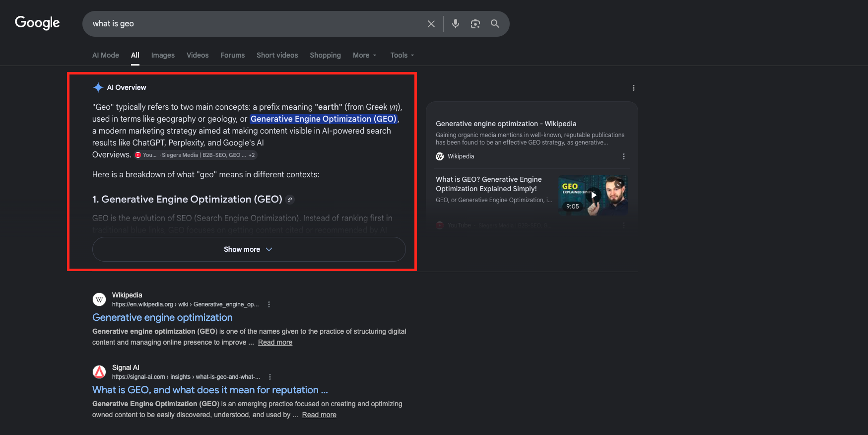
Task: Click 'Here is a breakdown' sentence
Action: (x=206, y=175)
